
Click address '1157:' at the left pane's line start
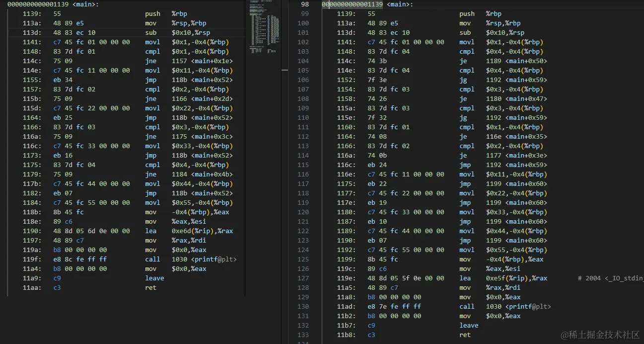pyautogui.click(x=32, y=89)
